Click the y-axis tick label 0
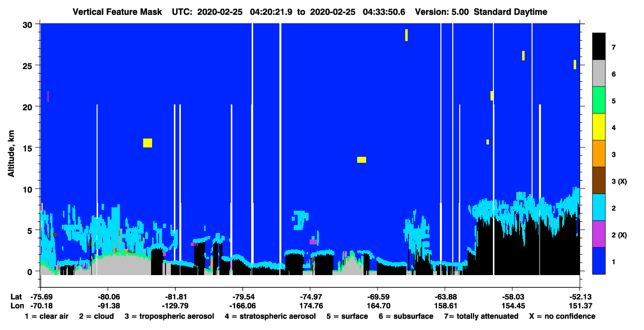The image size is (644, 330). 31,271
